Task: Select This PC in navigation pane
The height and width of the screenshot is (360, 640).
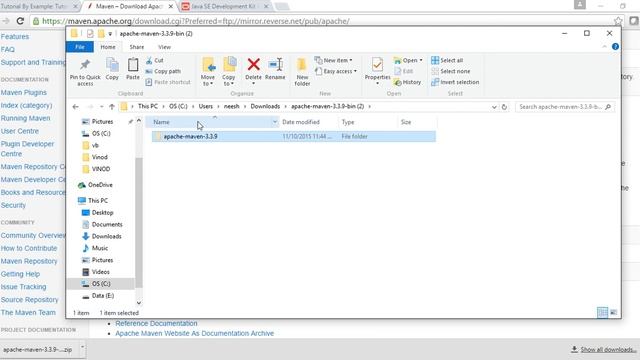Action: 98,200
